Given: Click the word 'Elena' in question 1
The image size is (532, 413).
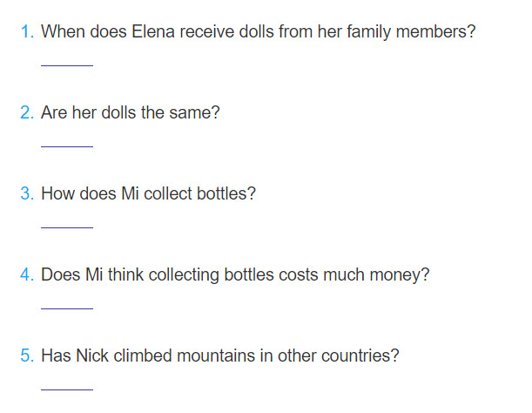Looking at the screenshot, I should click(153, 31).
